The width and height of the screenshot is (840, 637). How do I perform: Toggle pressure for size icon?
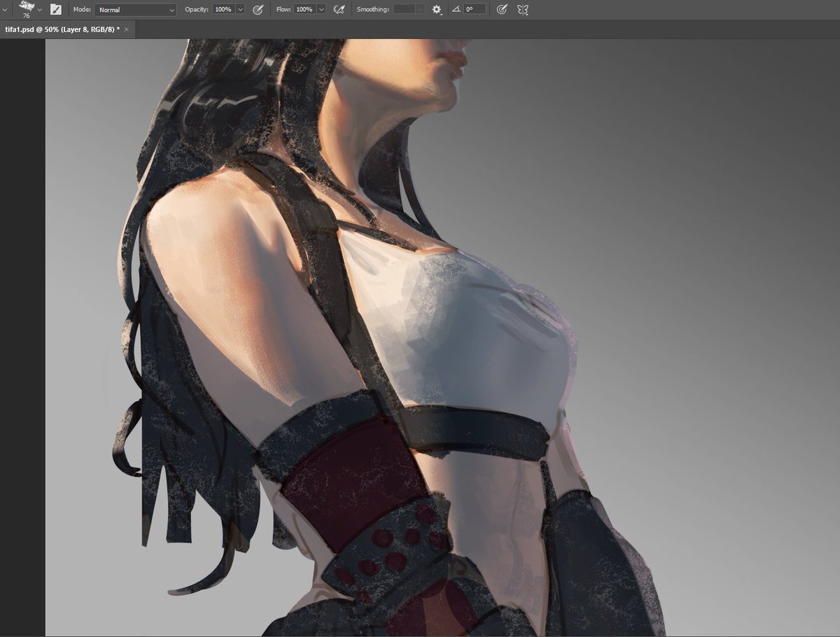502,10
